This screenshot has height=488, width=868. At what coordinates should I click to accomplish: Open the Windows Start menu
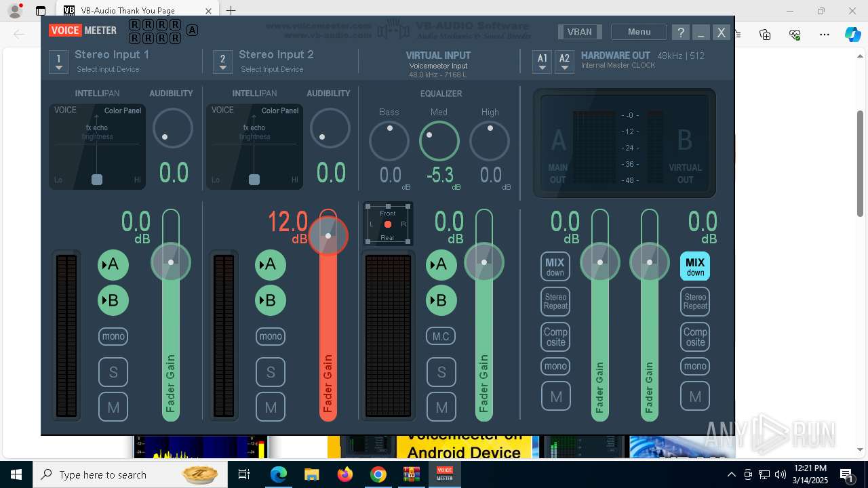[x=16, y=474]
